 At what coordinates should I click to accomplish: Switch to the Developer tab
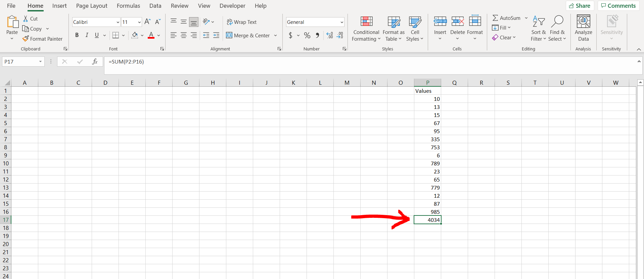point(232,6)
